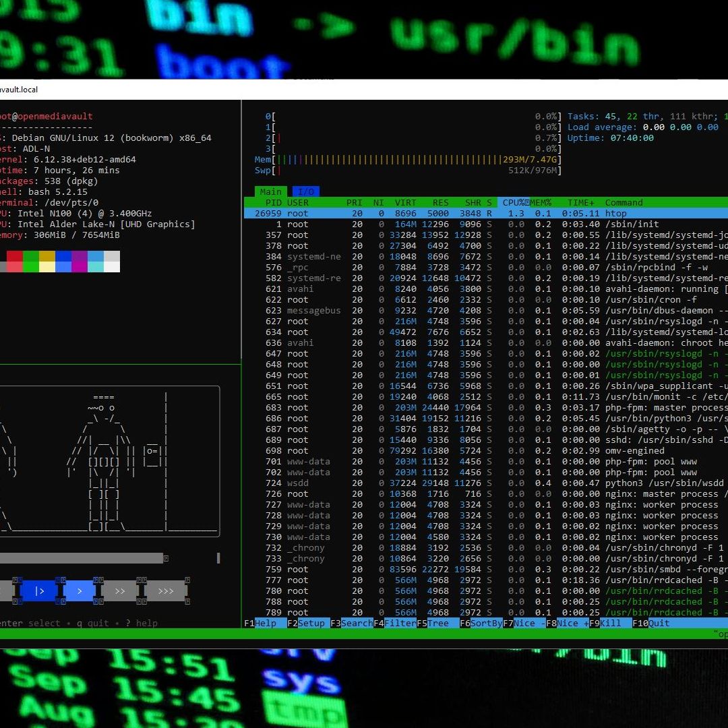Click the CPU 2 meter showing 0.7%
Screen dimensions: 728x728
click(x=413, y=138)
